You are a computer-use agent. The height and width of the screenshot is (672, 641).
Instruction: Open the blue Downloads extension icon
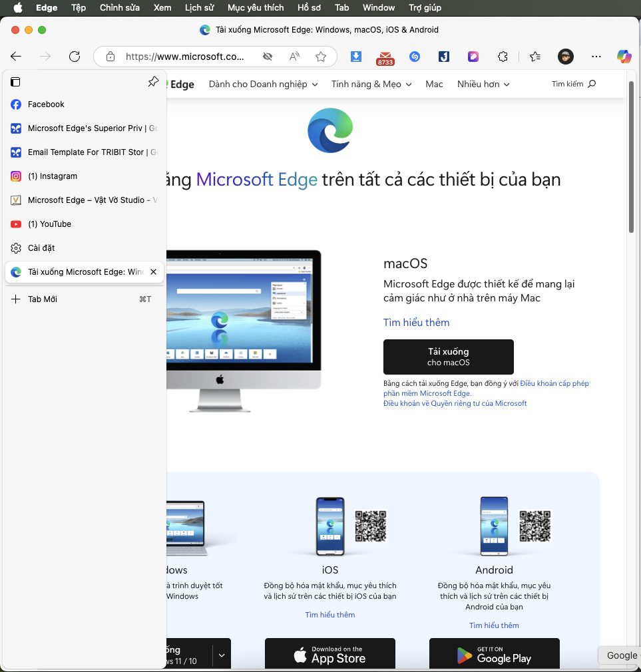(356, 57)
